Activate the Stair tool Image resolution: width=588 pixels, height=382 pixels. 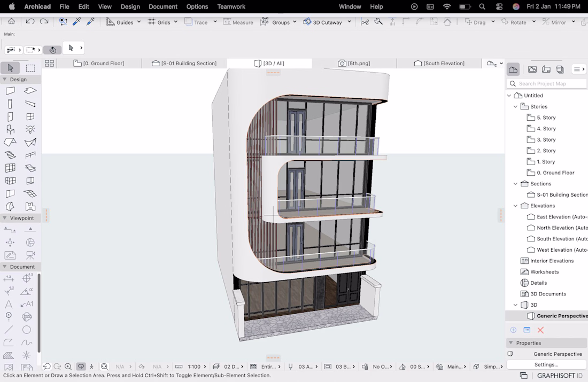pyautogui.click(x=10, y=155)
